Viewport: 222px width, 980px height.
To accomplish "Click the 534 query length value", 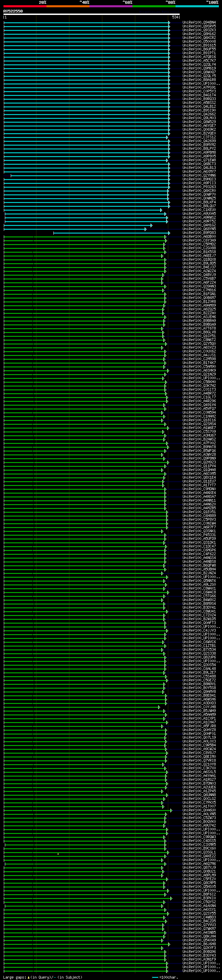I will point(175,17).
